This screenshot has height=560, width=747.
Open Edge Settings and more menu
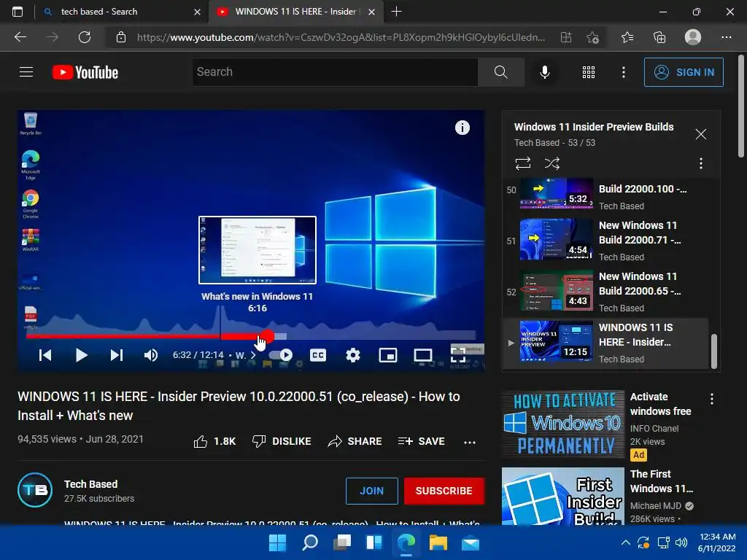click(x=726, y=37)
